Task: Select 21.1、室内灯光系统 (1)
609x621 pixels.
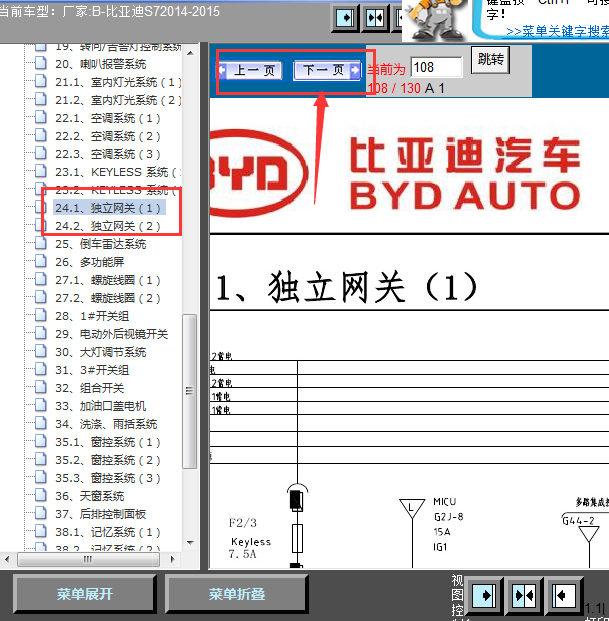Action: point(118,82)
